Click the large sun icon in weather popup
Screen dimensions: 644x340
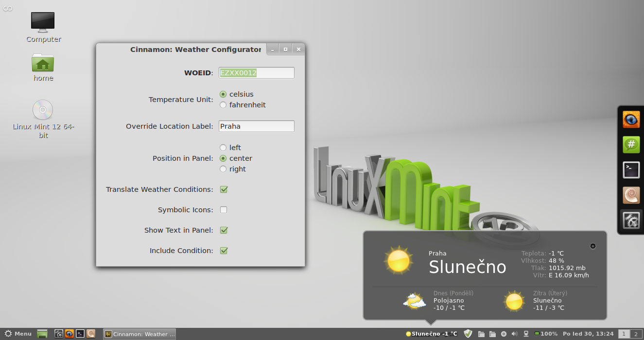coord(398,261)
